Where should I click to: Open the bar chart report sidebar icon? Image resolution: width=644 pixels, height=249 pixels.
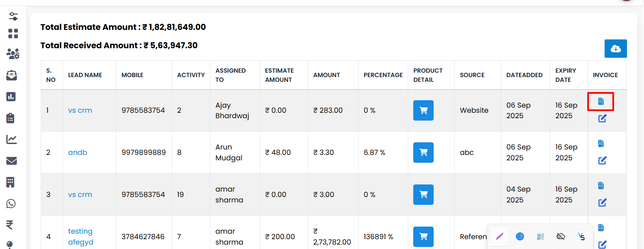coord(11,97)
